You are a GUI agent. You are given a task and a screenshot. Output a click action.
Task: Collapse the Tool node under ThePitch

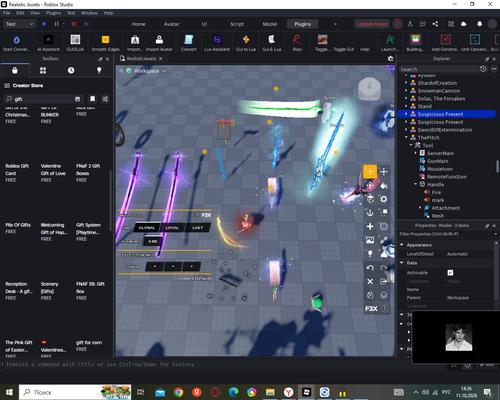[411, 145]
